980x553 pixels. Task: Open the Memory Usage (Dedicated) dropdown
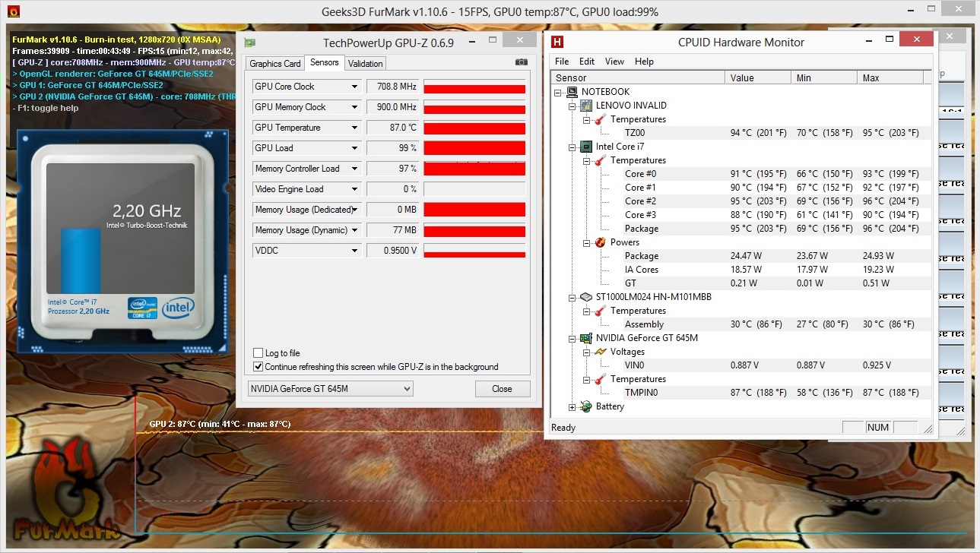[x=354, y=210]
